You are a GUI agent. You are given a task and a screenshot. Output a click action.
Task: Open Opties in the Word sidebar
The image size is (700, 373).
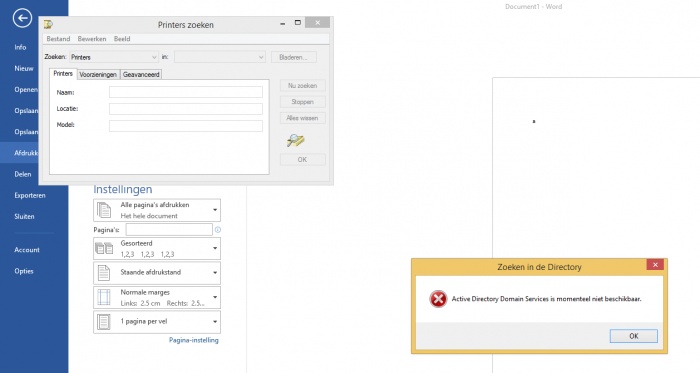click(x=24, y=271)
